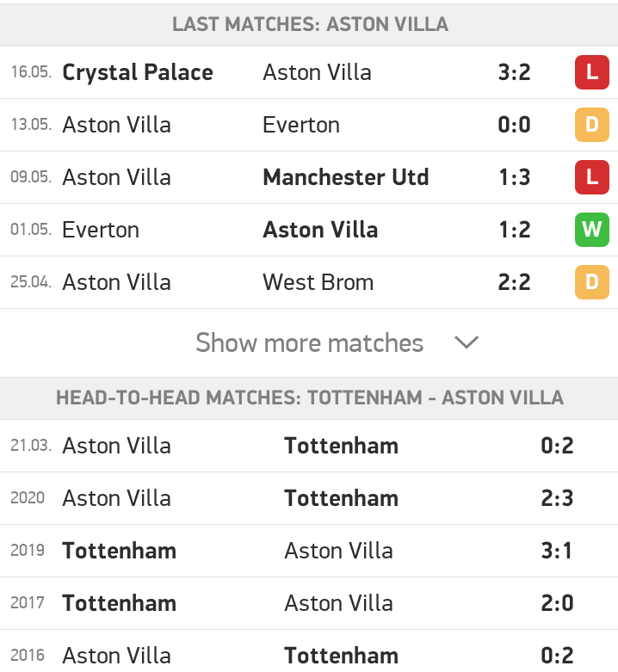
Task: Click the Everton name in the 13.05. row
Action: pos(301,125)
